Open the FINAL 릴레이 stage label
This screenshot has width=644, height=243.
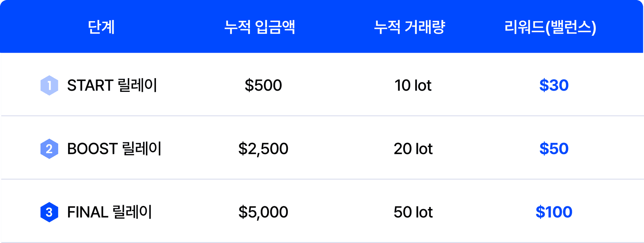click(110, 212)
